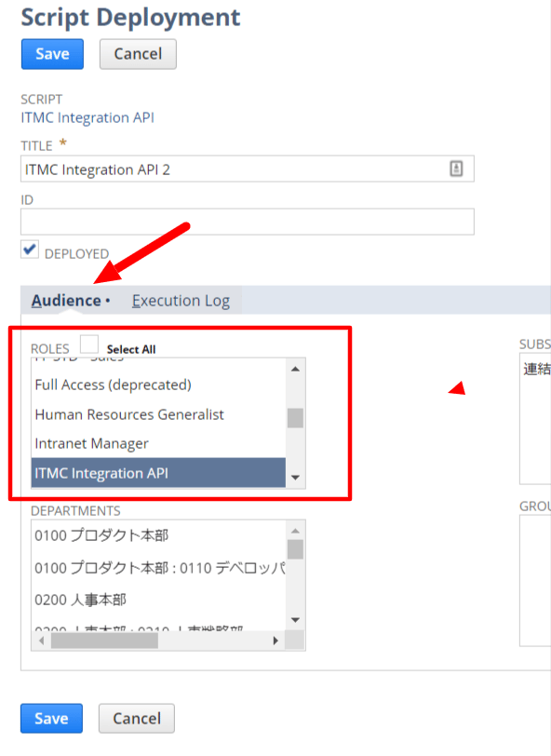Select department 0100 プロダクト本部
This screenshot has height=756, width=551.
click(x=158, y=535)
